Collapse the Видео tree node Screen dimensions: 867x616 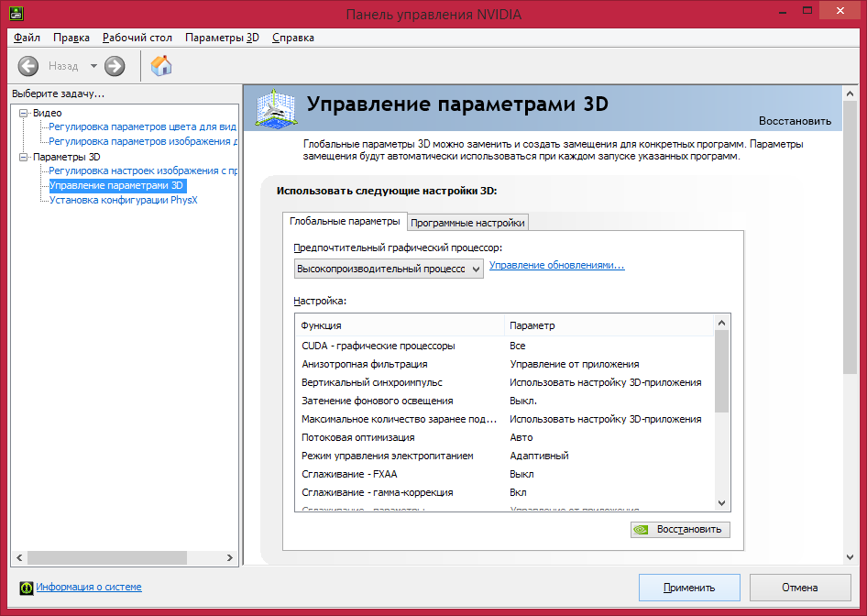click(x=23, y=113)
